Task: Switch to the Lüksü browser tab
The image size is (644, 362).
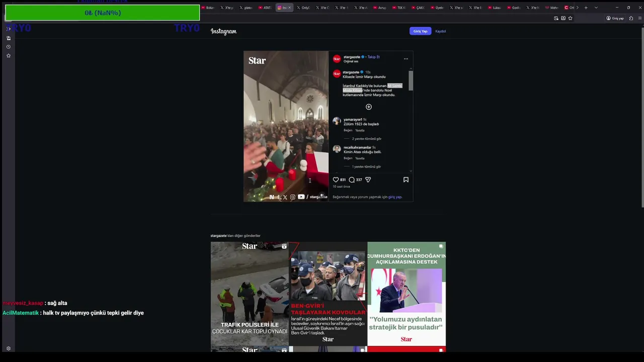Action: (495, 8)
